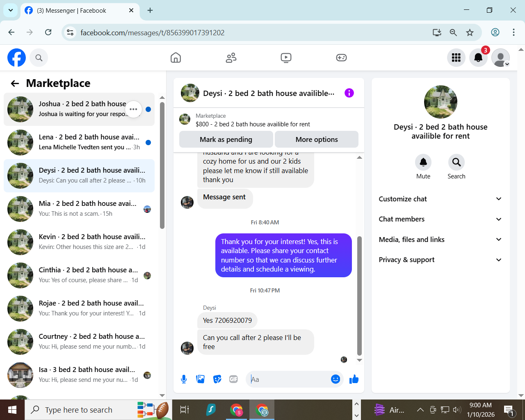Search in conversation magnifier icon
Viewport: 525px width, 420px height.
457,163
